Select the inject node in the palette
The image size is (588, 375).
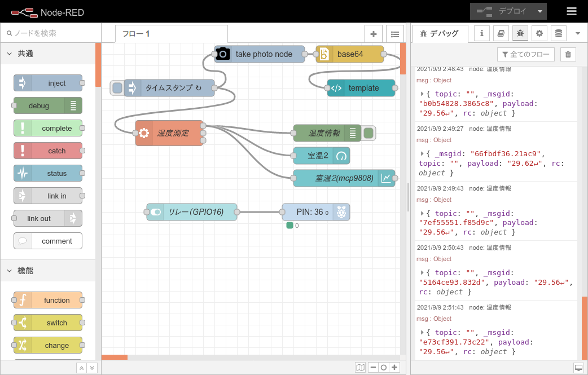[x=48, y=83]
